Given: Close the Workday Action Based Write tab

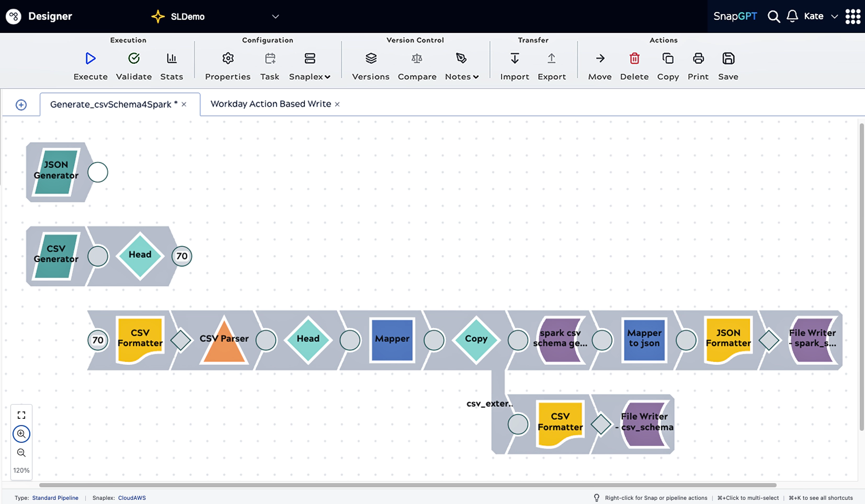Looking at the screenshot, I should pos(337,105).
